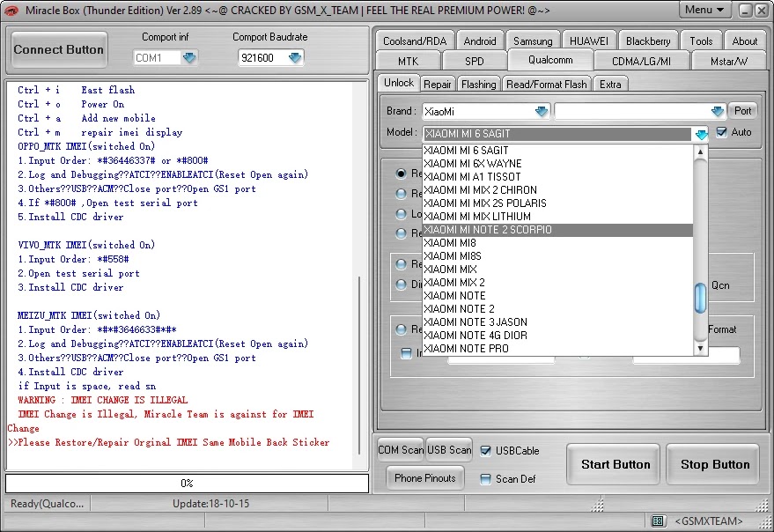Screen dimensions: 774x532
Task: Open the Samsung tab
Action: (x=533, y=41)
